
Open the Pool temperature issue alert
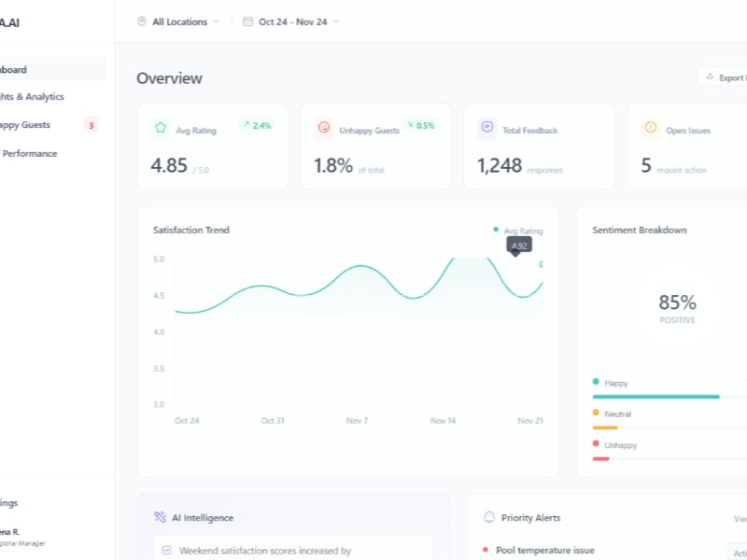pyautogui.click(x=547, y=551)
